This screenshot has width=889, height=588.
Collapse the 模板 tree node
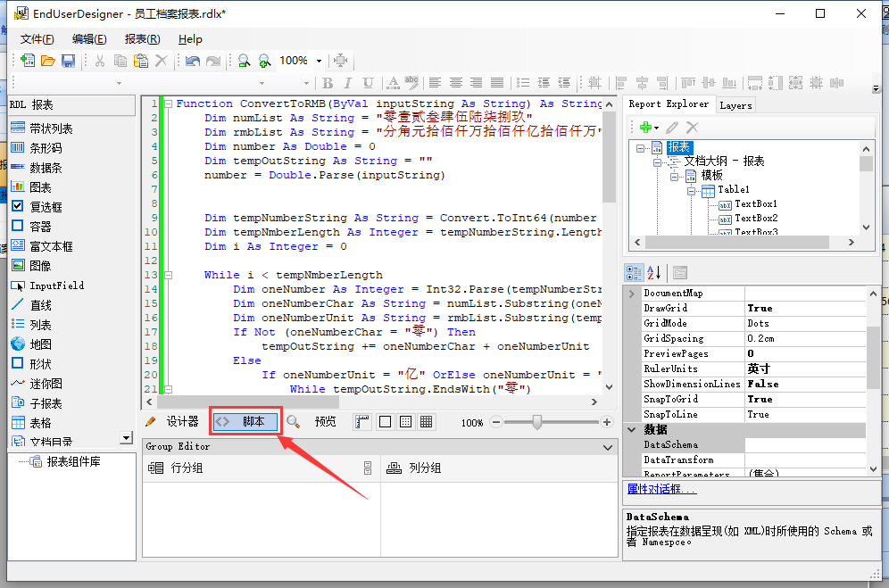pyautogui.click(x=674, y=177)
